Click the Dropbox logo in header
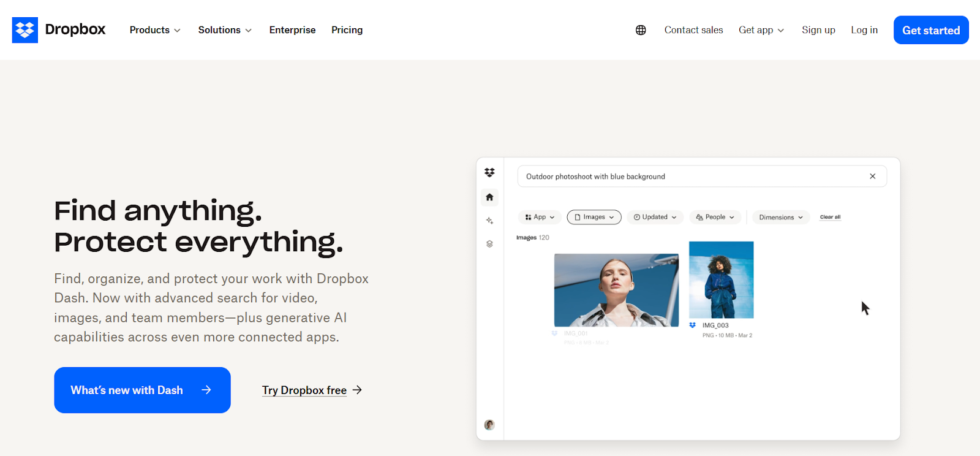980x456 pixels. click(x=59, y=29)
